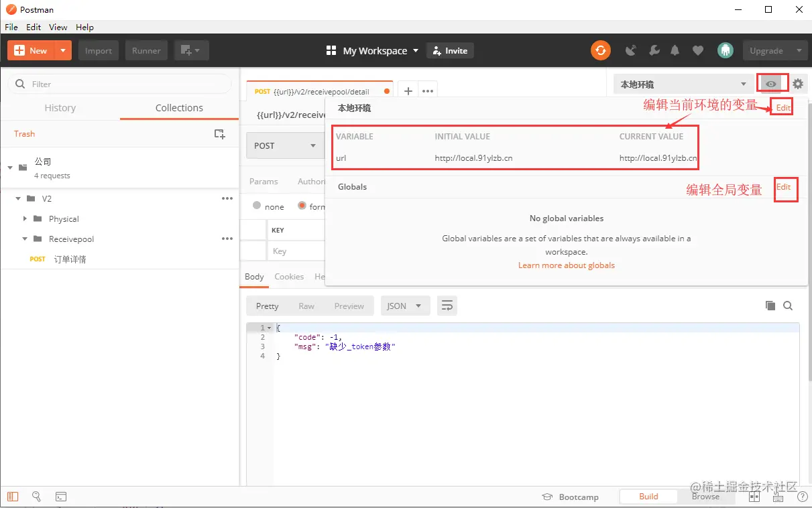Switch to the response Cookies tab

(x=289, y=277)
